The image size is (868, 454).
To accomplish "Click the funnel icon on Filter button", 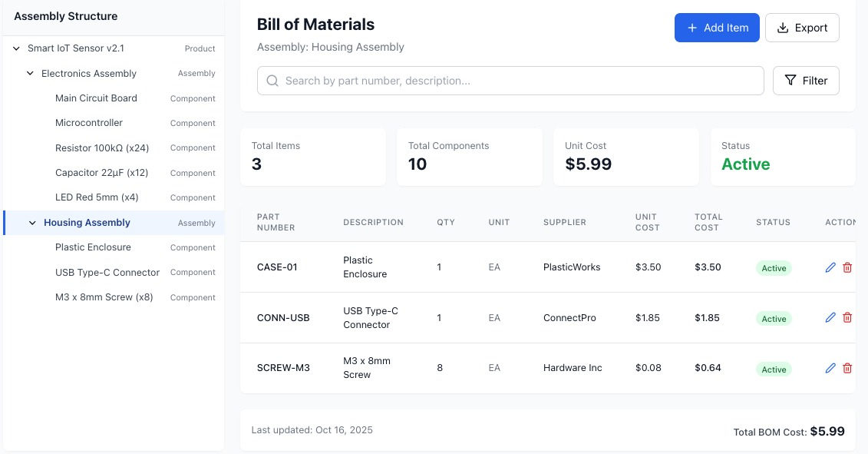I will pos(790,81).
